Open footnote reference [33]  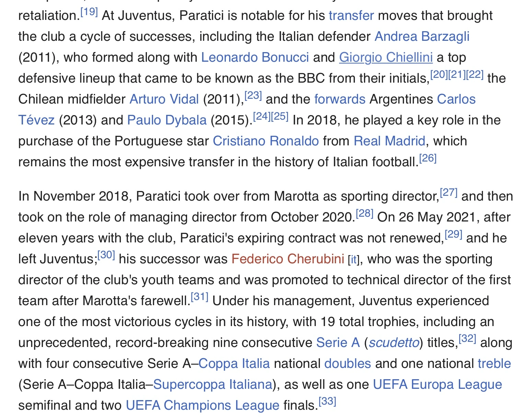coord(327,401)
